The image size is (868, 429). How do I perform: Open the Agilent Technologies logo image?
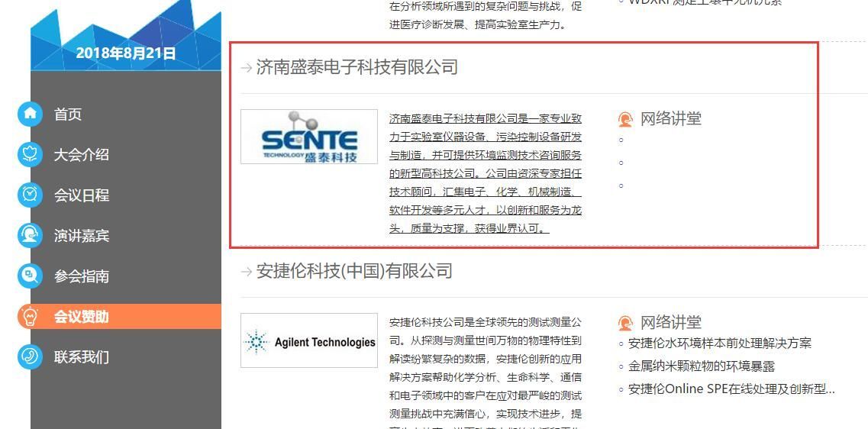coord(309,340)
